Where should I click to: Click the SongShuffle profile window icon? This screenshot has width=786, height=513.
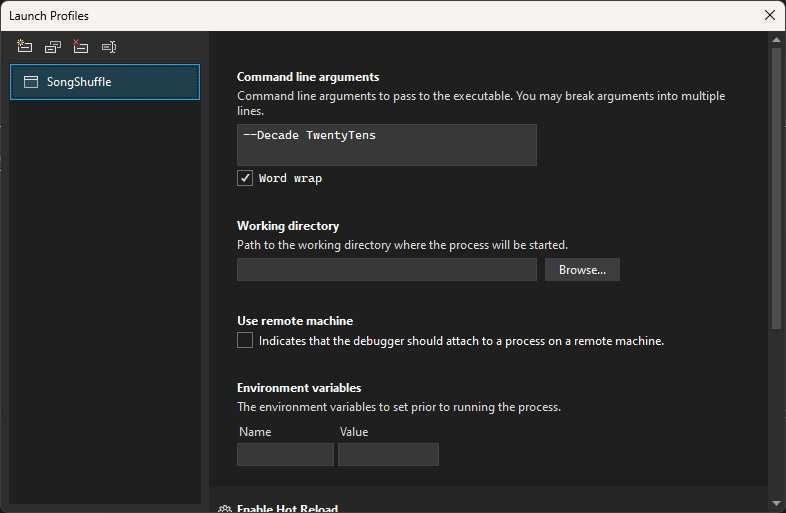(31, 82)
